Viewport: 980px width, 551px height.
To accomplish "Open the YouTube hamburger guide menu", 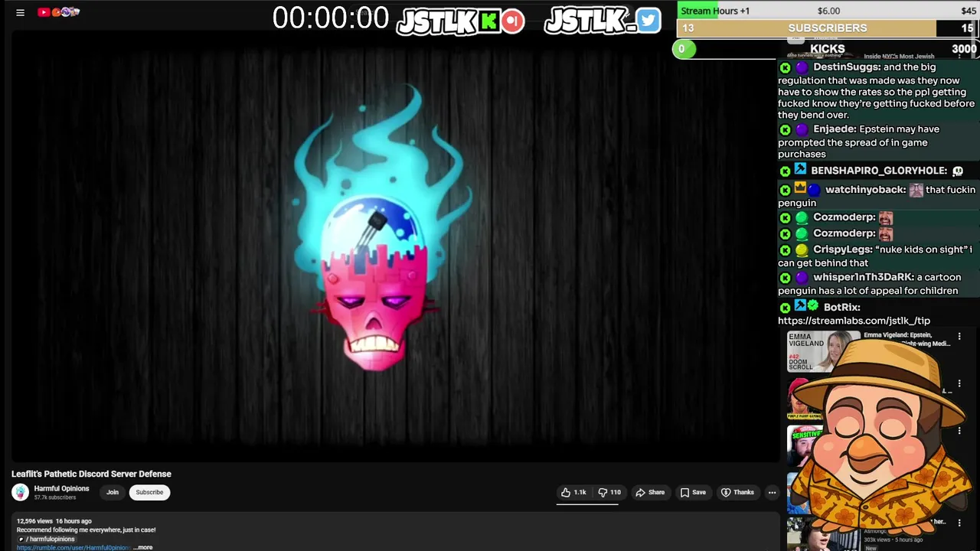I will (20, 12).
